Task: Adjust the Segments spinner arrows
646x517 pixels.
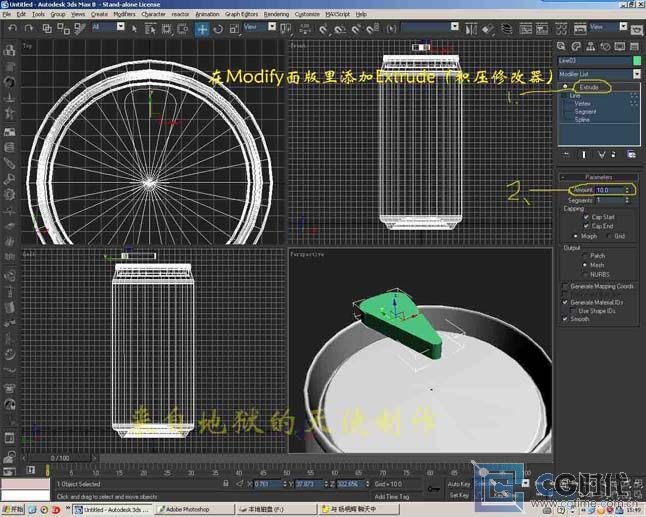Action: (627, 200)
